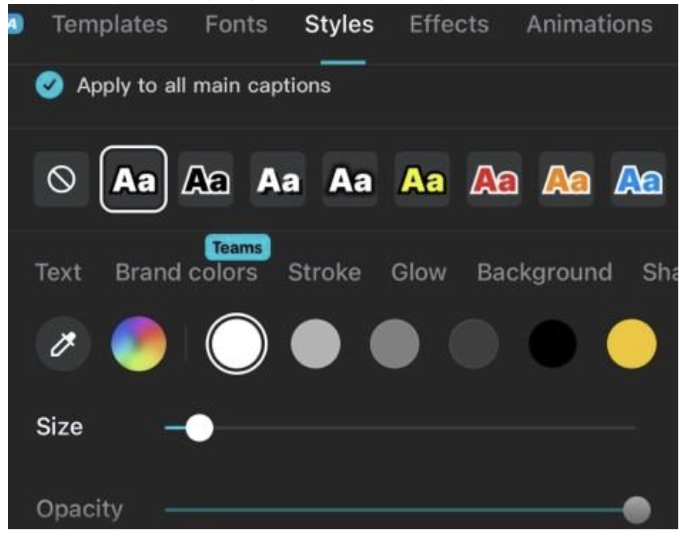Click the Size slider handle

pos(199,428)
